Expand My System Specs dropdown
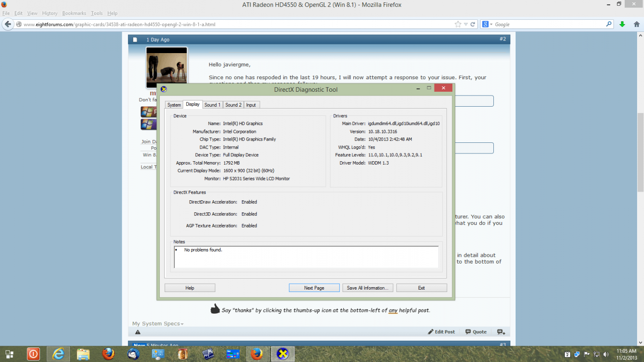 [158, 323]
